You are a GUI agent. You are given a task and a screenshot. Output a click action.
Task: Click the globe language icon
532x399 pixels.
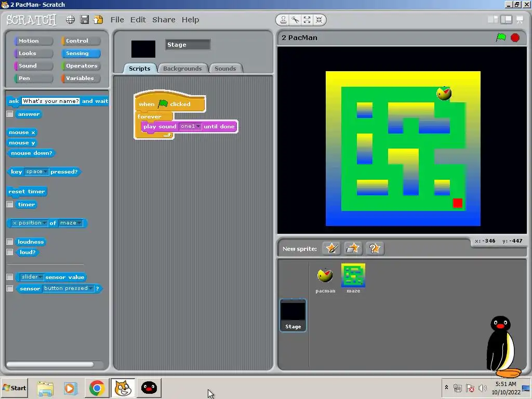[x=70, y=20]
